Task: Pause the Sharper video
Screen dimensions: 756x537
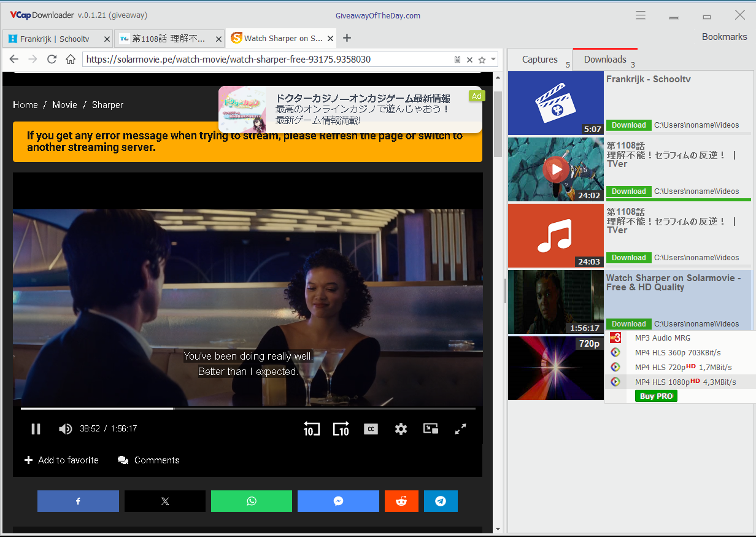Action: [x=36, y=429]
